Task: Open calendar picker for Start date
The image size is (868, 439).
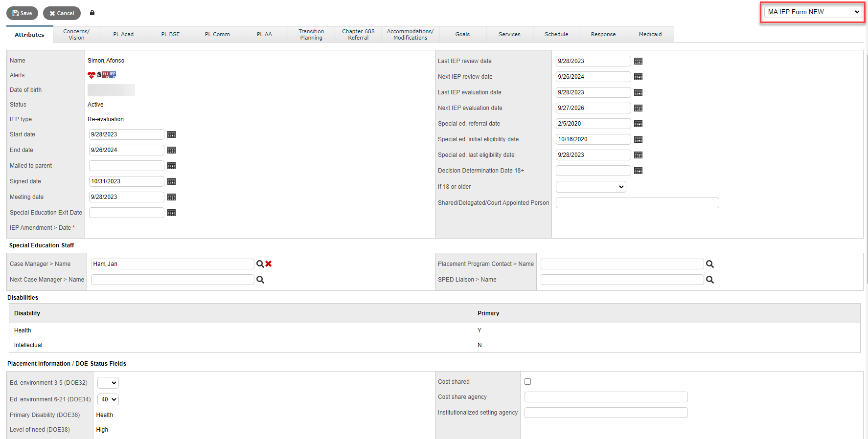Action: (x=171, y=134)
